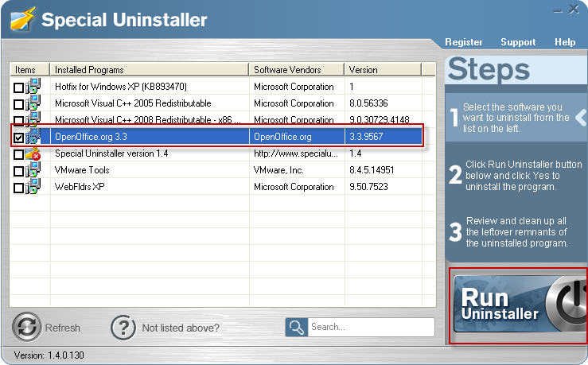Click version cell 3.3.9567

click(x=366, y=137)
